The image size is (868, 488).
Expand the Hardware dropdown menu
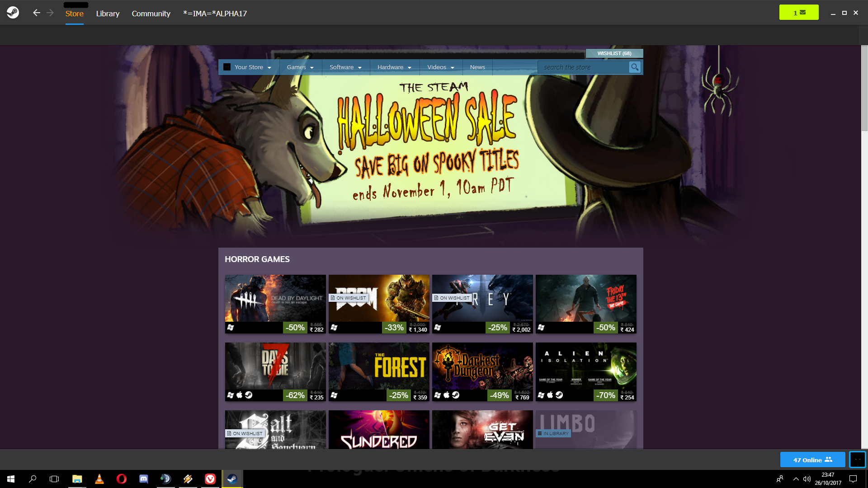coord(395,67)
